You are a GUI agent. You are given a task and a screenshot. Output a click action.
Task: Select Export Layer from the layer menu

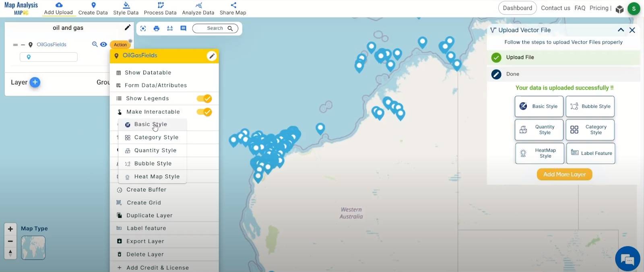point(164,241)
